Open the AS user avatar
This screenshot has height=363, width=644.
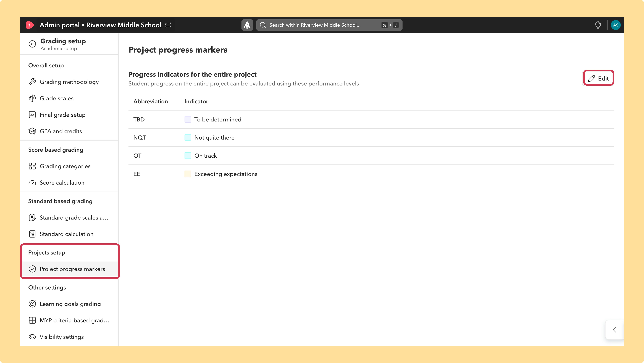[615, 25]
